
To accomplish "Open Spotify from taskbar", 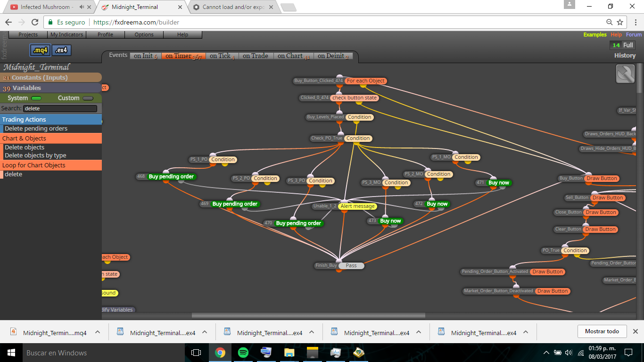I will (x=243, y=353).
